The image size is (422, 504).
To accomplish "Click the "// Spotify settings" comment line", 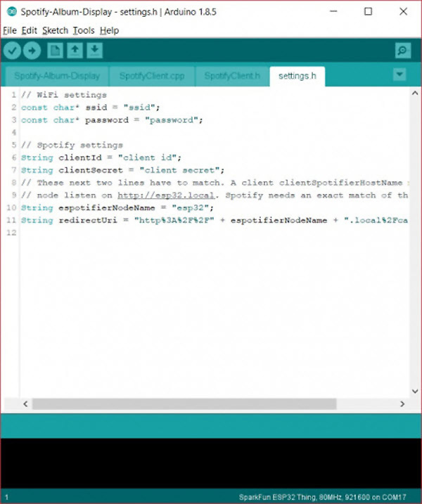I will (x=72, y=145).
